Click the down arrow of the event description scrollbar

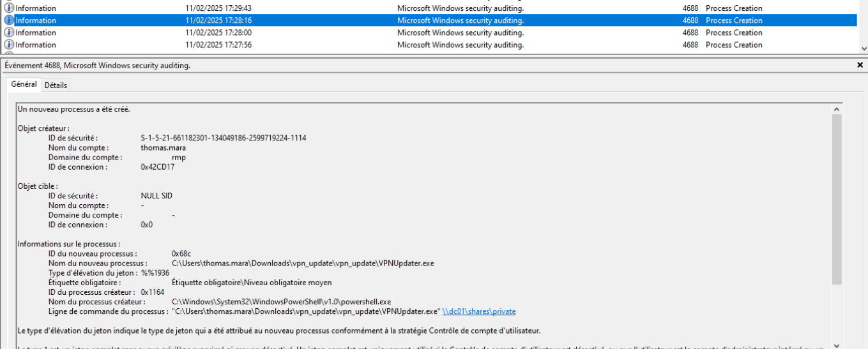(x=837, y=345)
